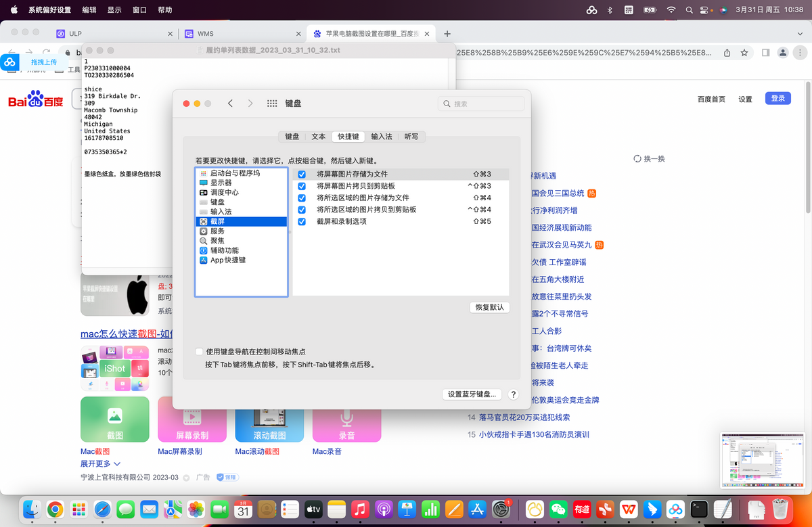This screenshot has height=527, width=812.
Task: Open Mail app in the Dock
Action: tap(149, 509)
